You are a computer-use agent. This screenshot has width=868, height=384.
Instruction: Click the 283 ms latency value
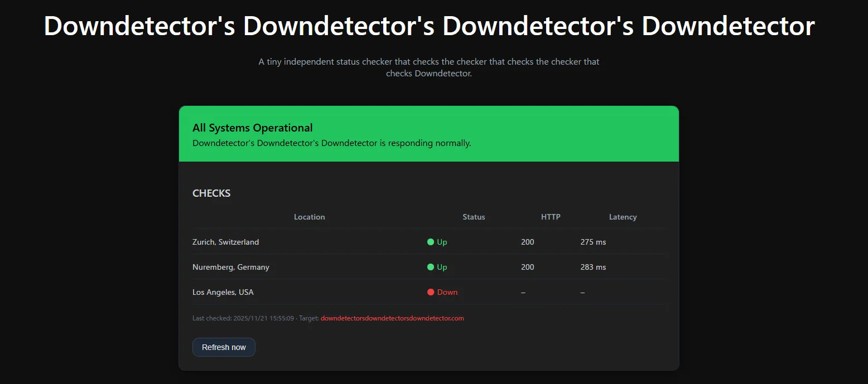coord(593,267)
